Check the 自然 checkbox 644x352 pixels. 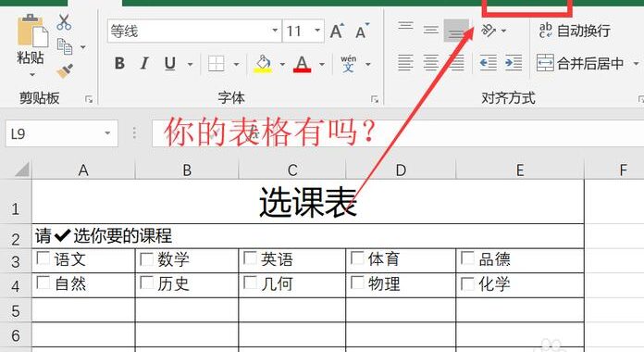pyautogui.click(x=43, y=283)
